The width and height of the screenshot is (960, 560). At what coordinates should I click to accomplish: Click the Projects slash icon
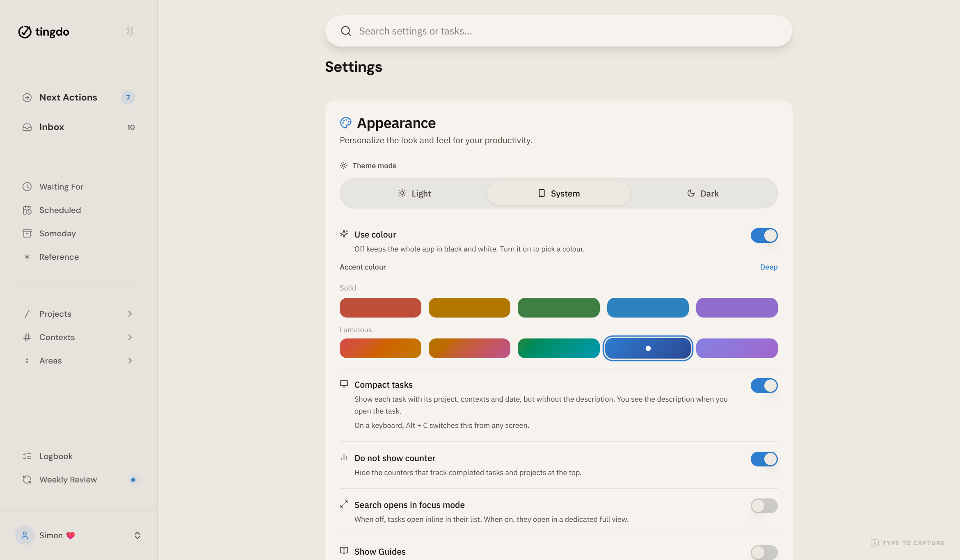(x=27, y=314)
